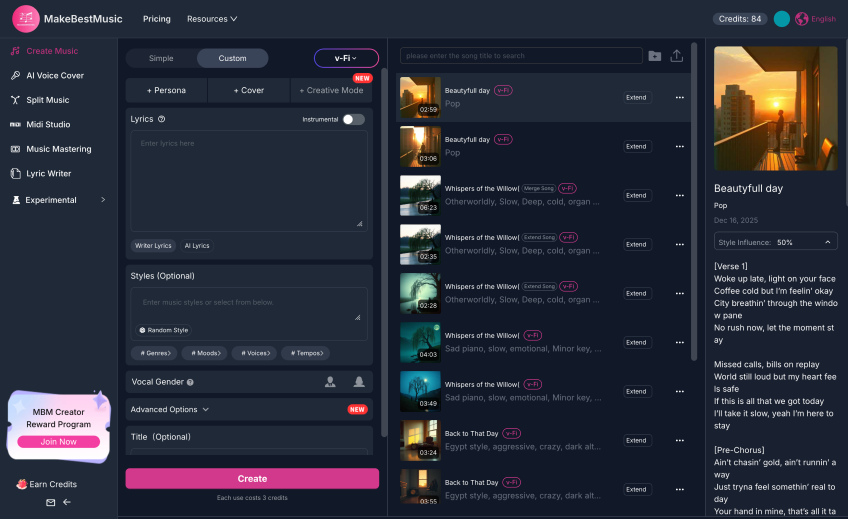Add a Persona

[166, 90]
